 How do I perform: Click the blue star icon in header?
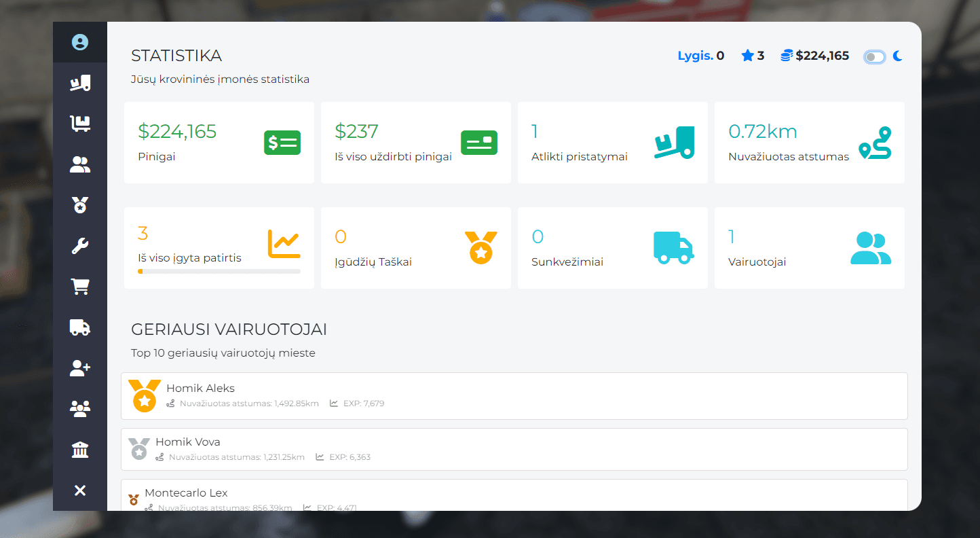747,56
